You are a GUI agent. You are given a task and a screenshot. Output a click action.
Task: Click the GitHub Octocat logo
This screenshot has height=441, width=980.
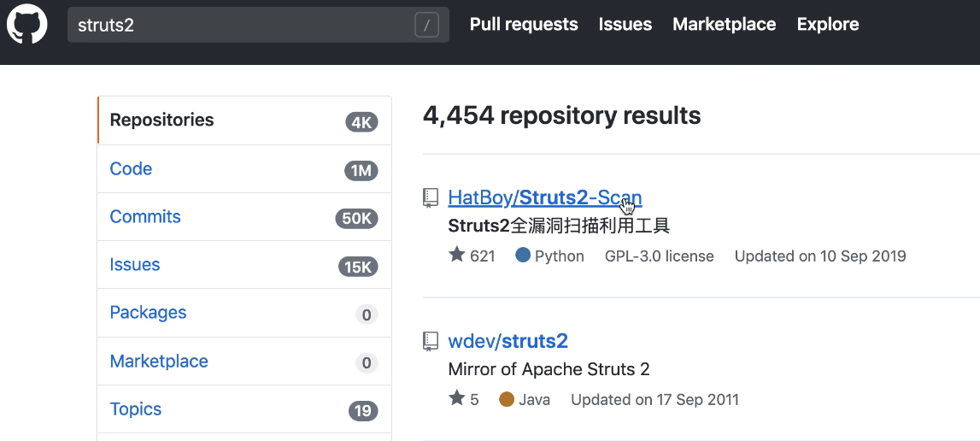click(x=27, y=25)
